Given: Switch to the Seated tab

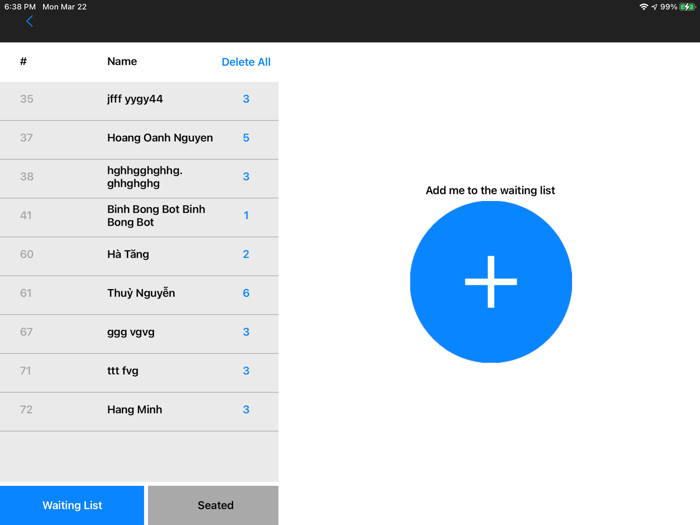Looking at the screenshot, I should (213, 505).
